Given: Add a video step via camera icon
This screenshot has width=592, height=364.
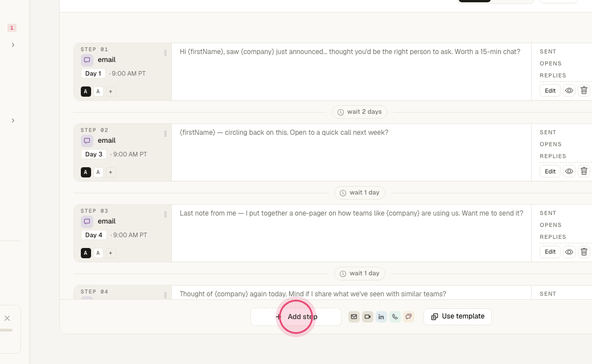Looking at the screenshot, I should 367,317.
